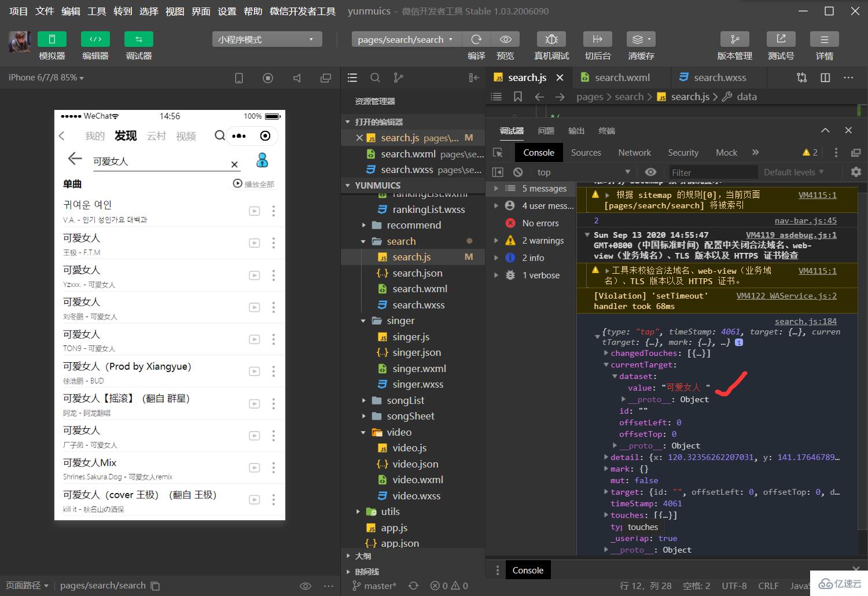This screenshot has width=868, height=596.
Task: Click the detach simulator window icon
Action: [326, 78]
